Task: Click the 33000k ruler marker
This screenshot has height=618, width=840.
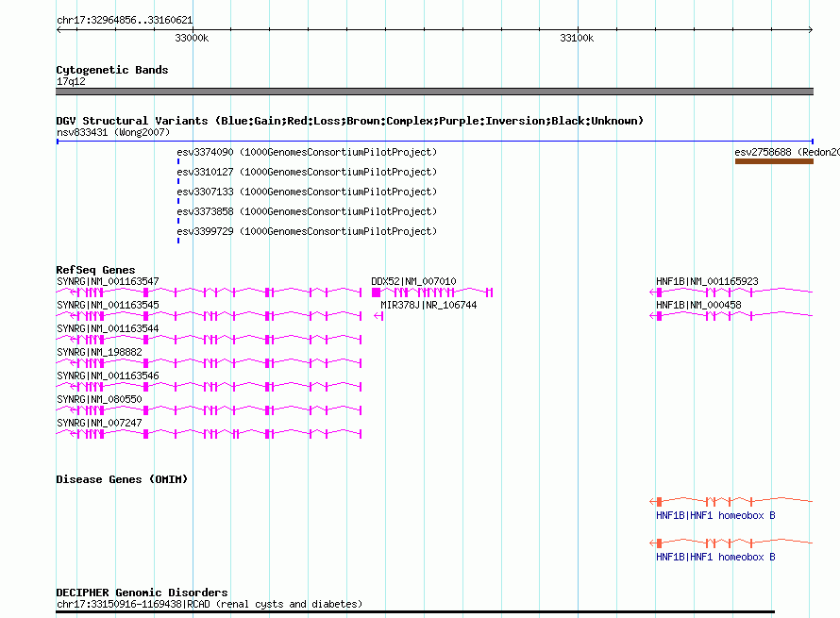Action: 192,38
